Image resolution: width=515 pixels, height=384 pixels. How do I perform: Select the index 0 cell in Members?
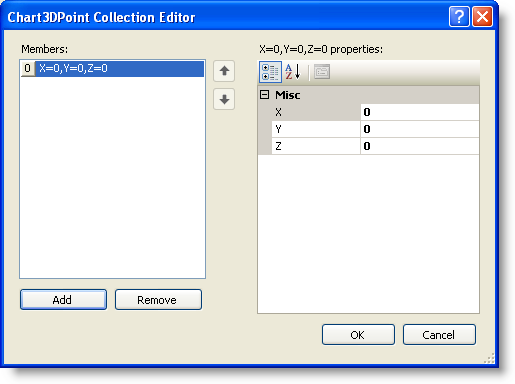click(28, 68)
